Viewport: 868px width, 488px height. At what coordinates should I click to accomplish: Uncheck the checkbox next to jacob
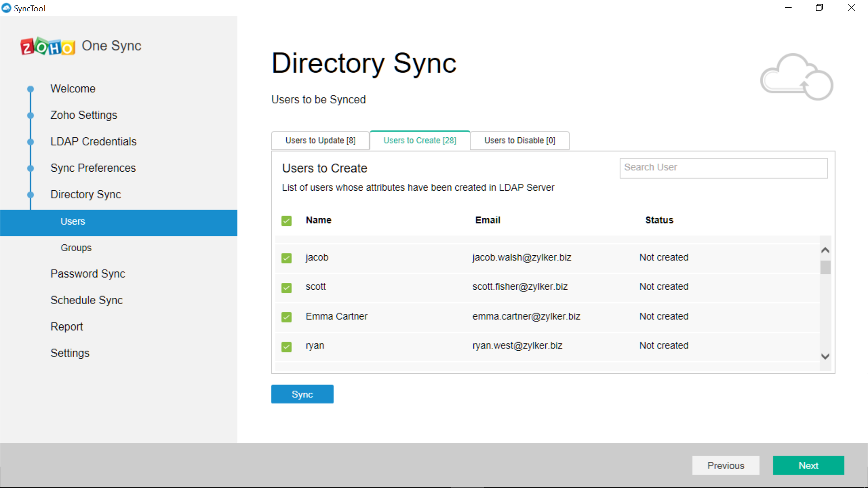pyautogui.click(x=287, y=258)
